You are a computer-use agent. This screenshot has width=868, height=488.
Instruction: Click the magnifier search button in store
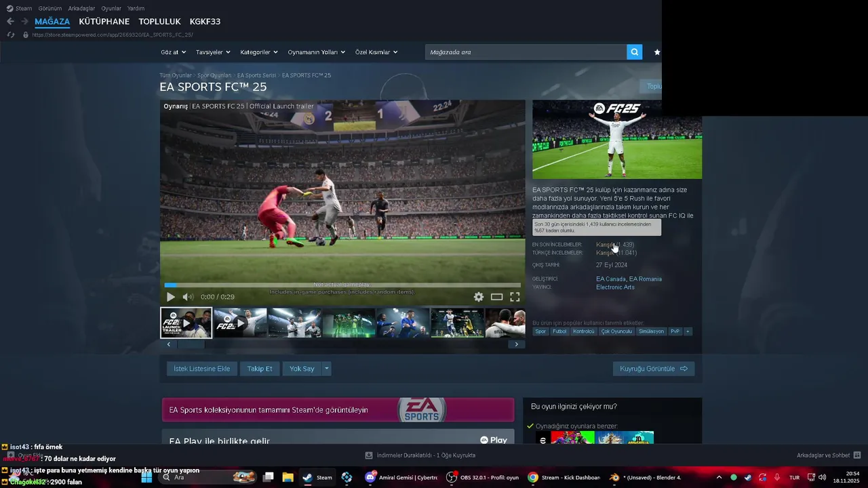point(634,52)
